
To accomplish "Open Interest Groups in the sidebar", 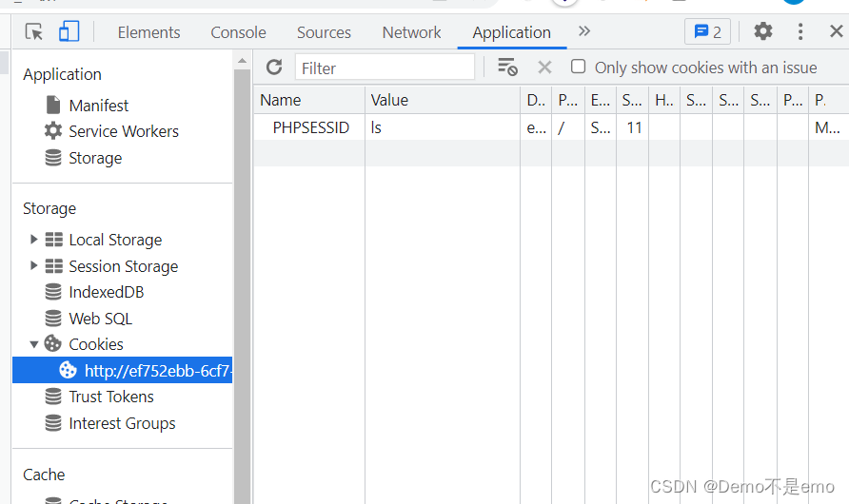I will pyautogui.click(x=122, y=423).
